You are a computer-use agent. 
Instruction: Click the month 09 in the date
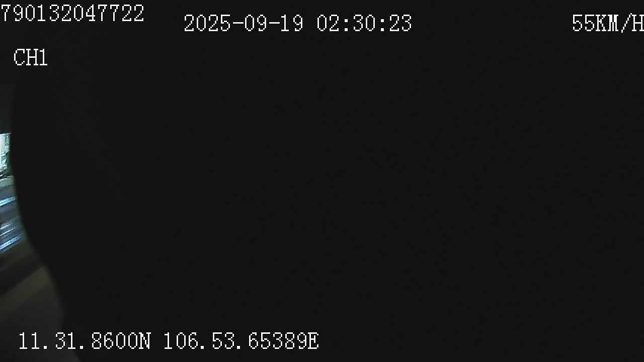coord(256,23)
